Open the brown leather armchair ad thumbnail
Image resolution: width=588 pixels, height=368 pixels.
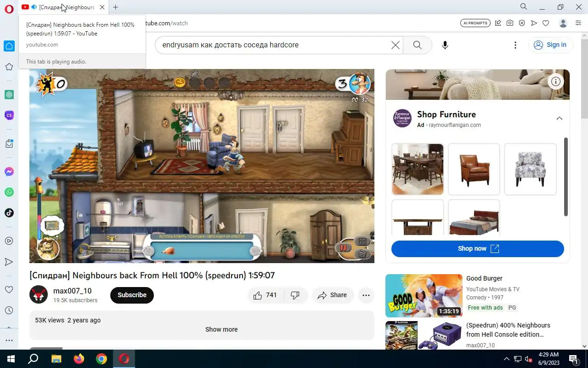click(x=474, y=169)
